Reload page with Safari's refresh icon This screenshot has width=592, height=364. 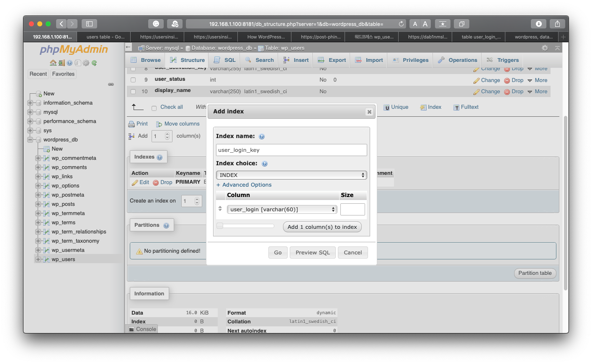(401, 24)
